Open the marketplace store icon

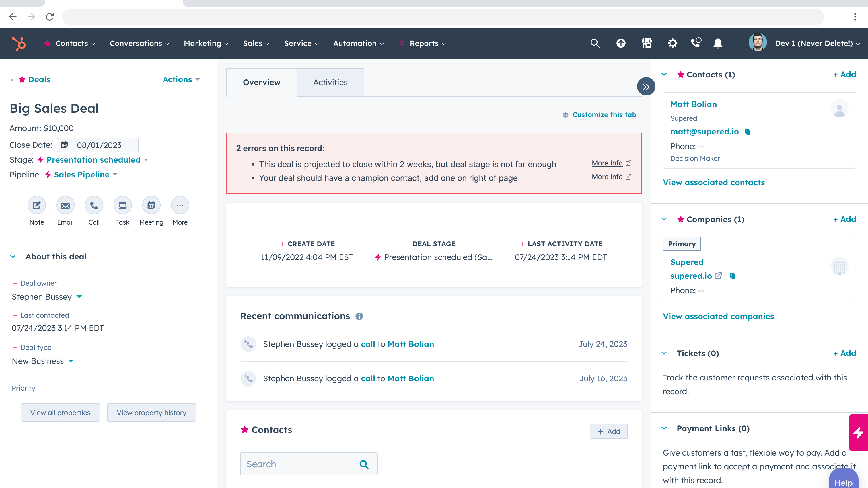[646, 44]
